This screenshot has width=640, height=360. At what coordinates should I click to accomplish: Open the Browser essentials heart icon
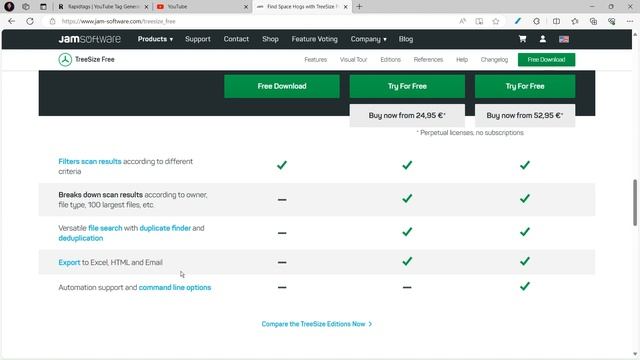pyautogui.click(x=611, y=21)
